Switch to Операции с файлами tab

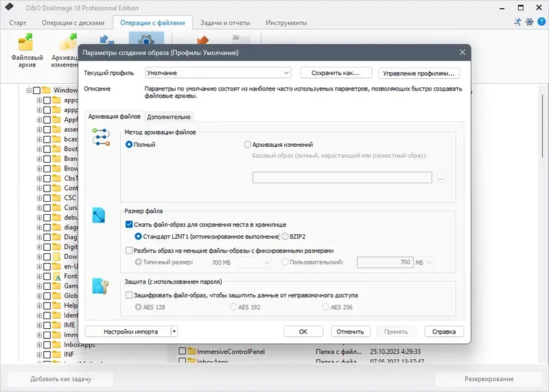152,23
